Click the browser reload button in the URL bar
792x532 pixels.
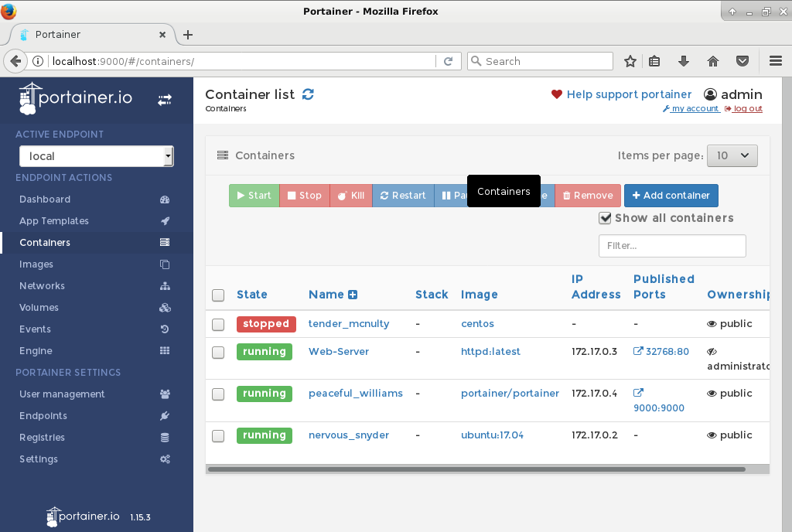point(448,62)
